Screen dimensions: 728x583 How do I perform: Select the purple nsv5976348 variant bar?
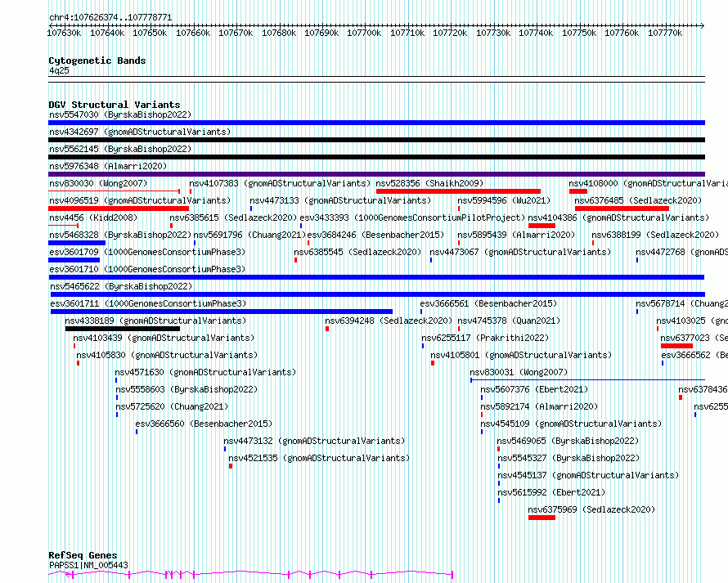coord(376,174)
